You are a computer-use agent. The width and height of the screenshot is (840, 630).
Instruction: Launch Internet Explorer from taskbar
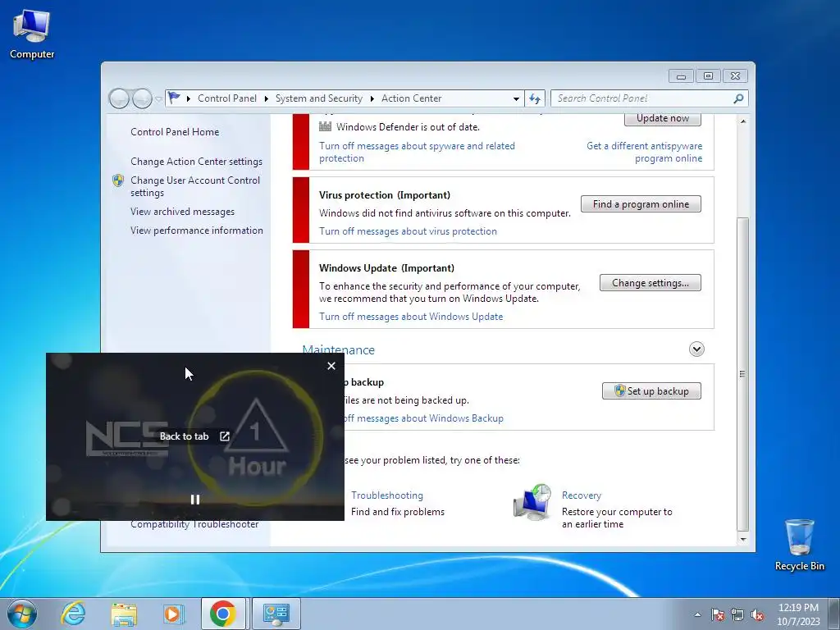point(73,614)
